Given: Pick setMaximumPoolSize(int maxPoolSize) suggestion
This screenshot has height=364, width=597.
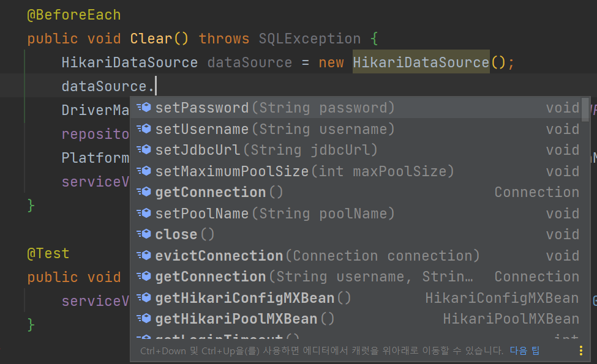Looking at the screenshot, I should click(x=356, y=171).
